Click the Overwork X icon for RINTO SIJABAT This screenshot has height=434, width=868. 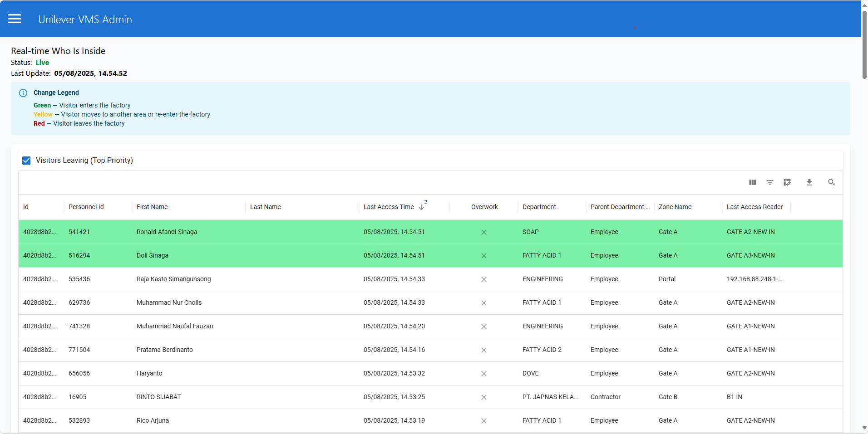coord(484,397)
